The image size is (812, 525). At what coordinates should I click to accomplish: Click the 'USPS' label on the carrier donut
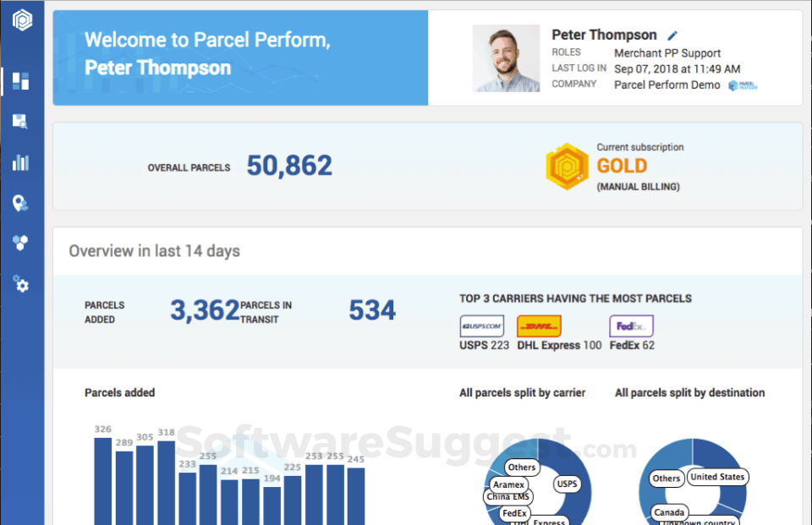(567, 484)
